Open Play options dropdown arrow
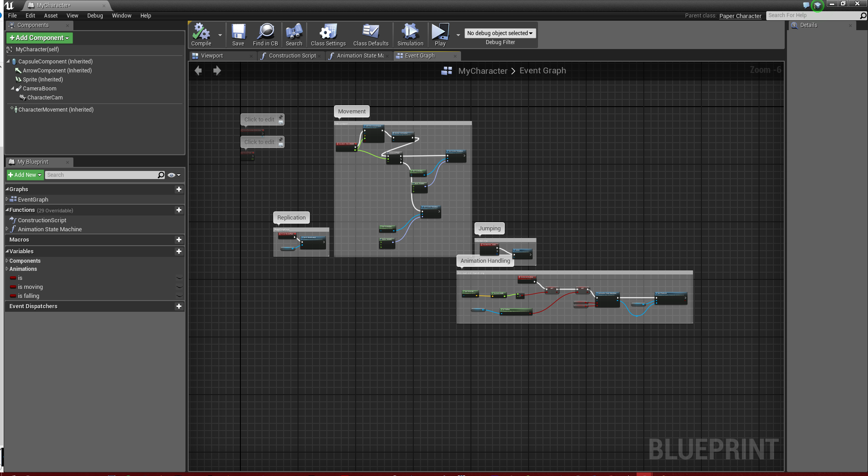868x476 pixels. click(458, 35)
